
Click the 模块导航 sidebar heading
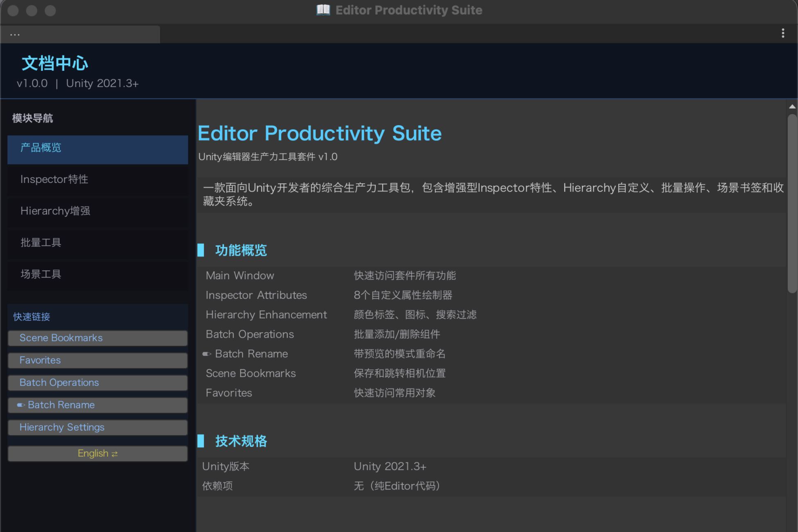pos(32,118)
